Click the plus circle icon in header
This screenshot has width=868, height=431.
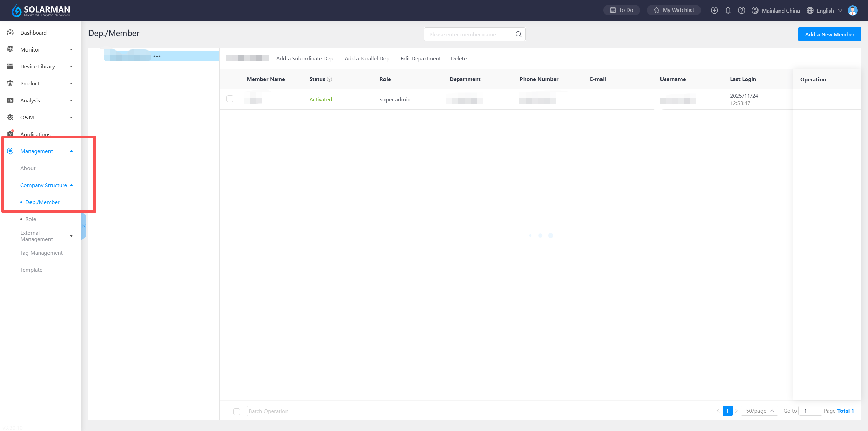(714, 11)
